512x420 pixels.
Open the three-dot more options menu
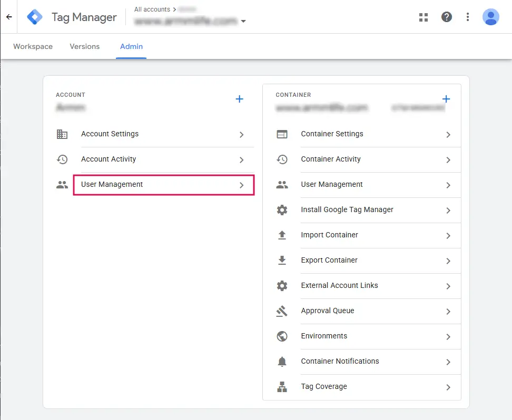click(468, 17)
